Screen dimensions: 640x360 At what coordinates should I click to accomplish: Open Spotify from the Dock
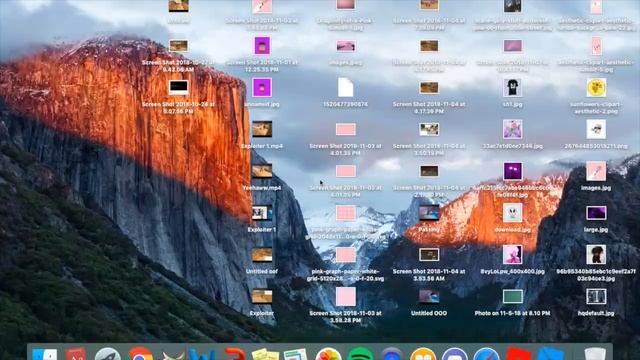360,354
